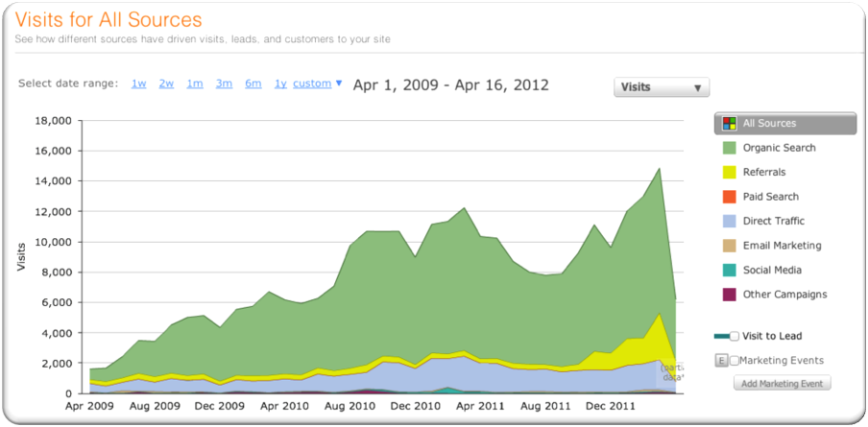Screen dimensions: 868x427
Task: Toggle the Marketing Events checkbox
Action: 735,361
